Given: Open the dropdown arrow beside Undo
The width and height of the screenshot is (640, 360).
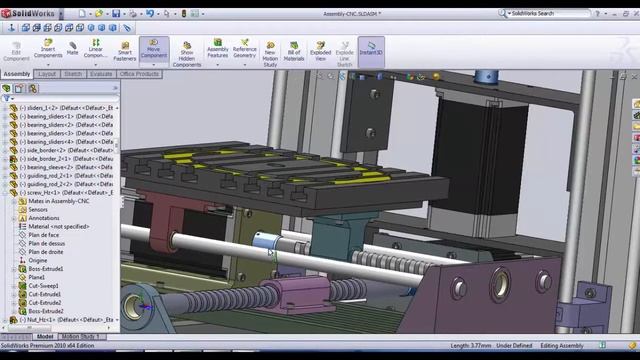Looking at the screenshot, I should pos(158,14).
